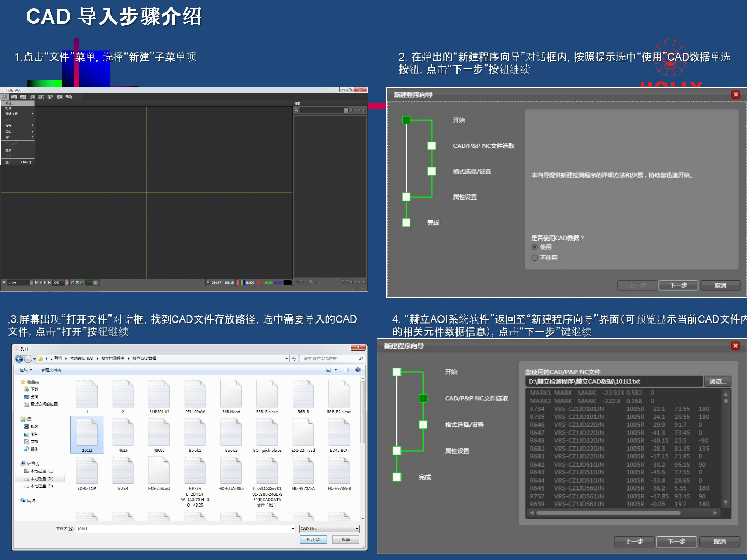Select the '使用' CAD data radio button
The image size is (747, 560).
[534, 247]
